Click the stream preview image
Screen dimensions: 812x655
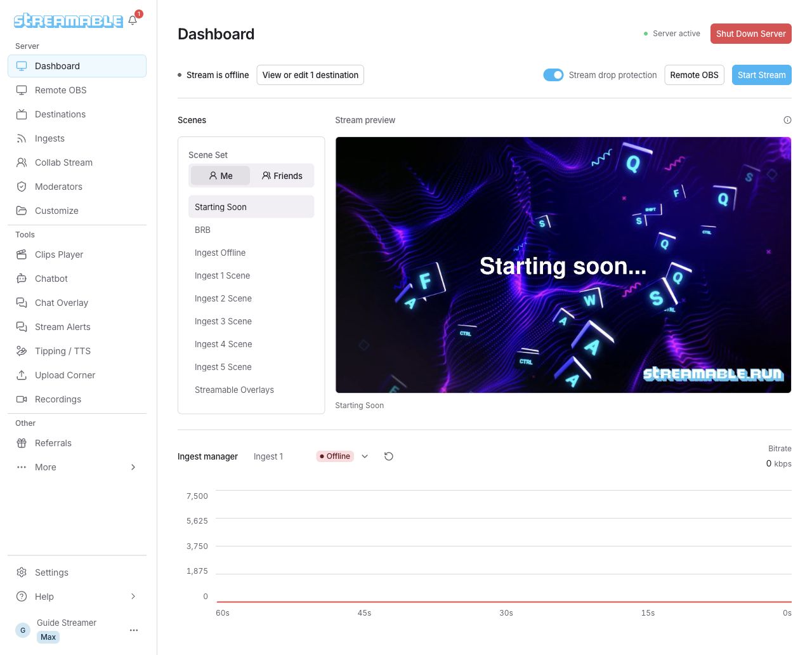pyautogui.click(x=563, y=265)
